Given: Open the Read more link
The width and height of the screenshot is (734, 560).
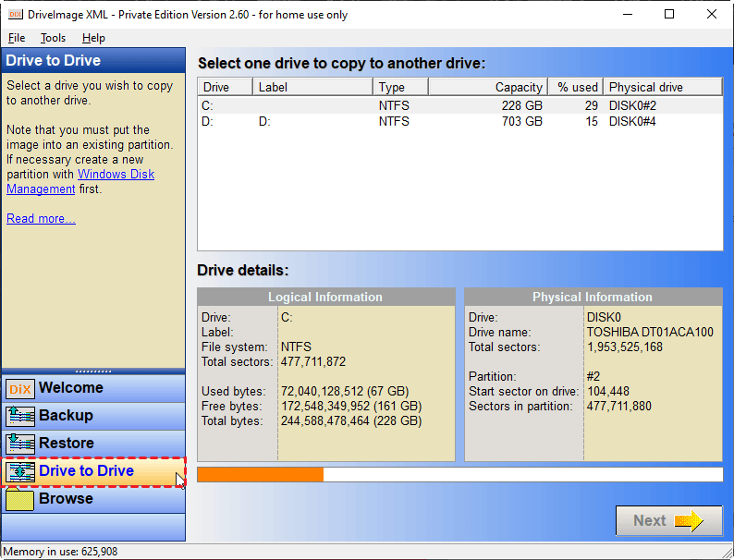Looking at the screenshot, I should point(41,219).
